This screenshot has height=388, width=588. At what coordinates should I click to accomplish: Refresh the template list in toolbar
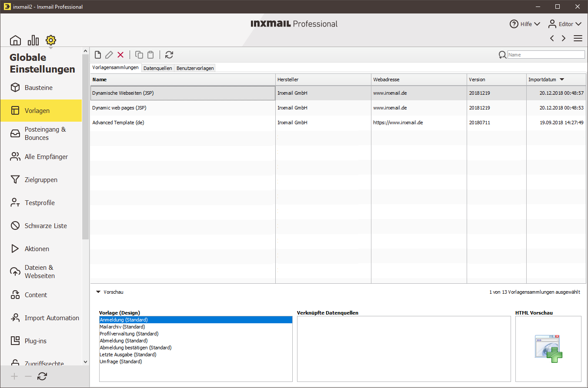pos(169,55)
